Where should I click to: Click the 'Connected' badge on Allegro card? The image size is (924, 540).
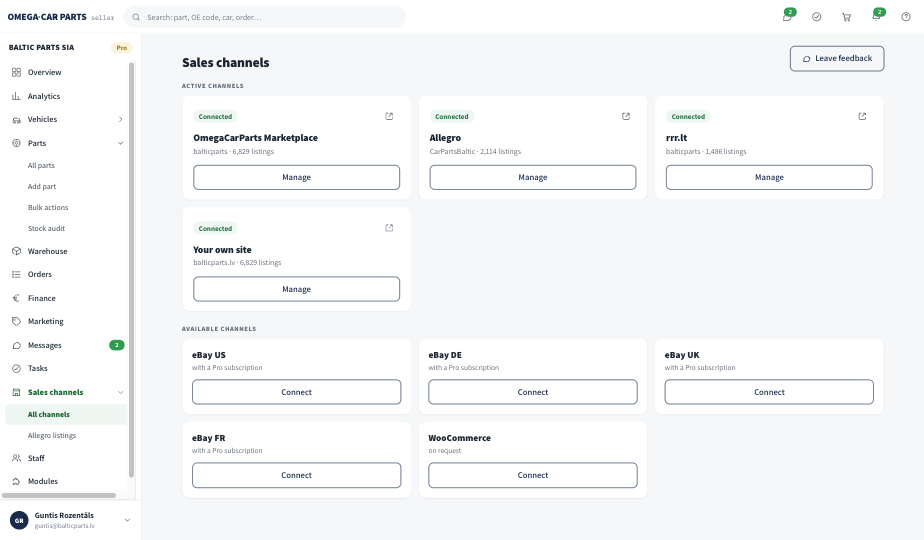(451, 117)
